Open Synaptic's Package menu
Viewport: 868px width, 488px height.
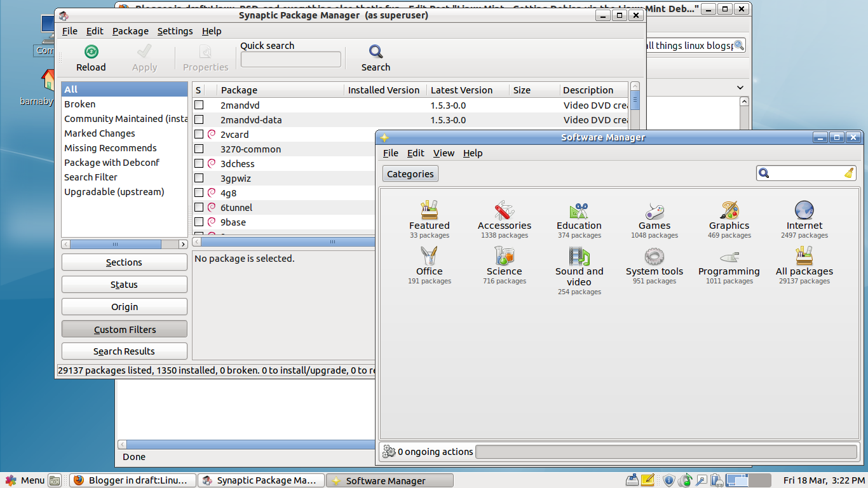[x=130, y=31]
